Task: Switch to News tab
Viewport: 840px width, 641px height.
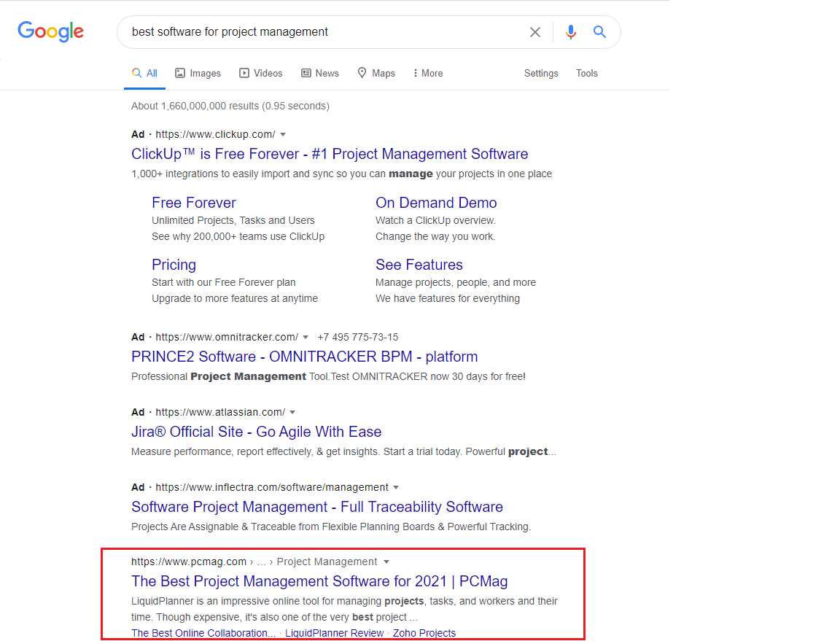Action: (320, 74)
